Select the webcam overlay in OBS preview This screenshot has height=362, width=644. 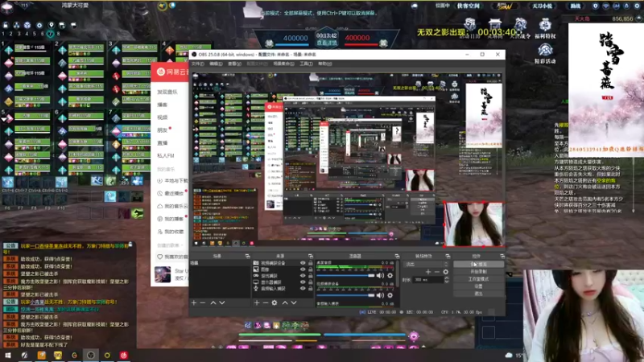pos(473,224)
